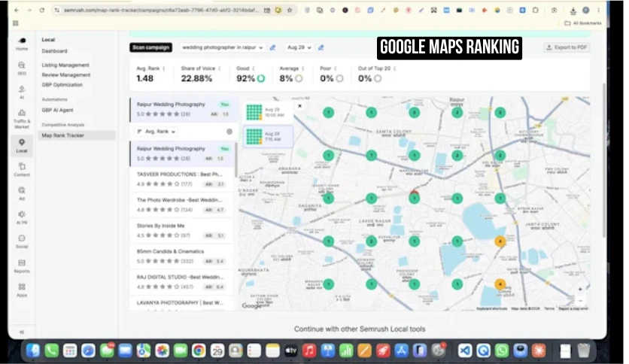The image size is (629, 364).
Task: Open GBP AI Agent menu item
Action: click(57, 110)
